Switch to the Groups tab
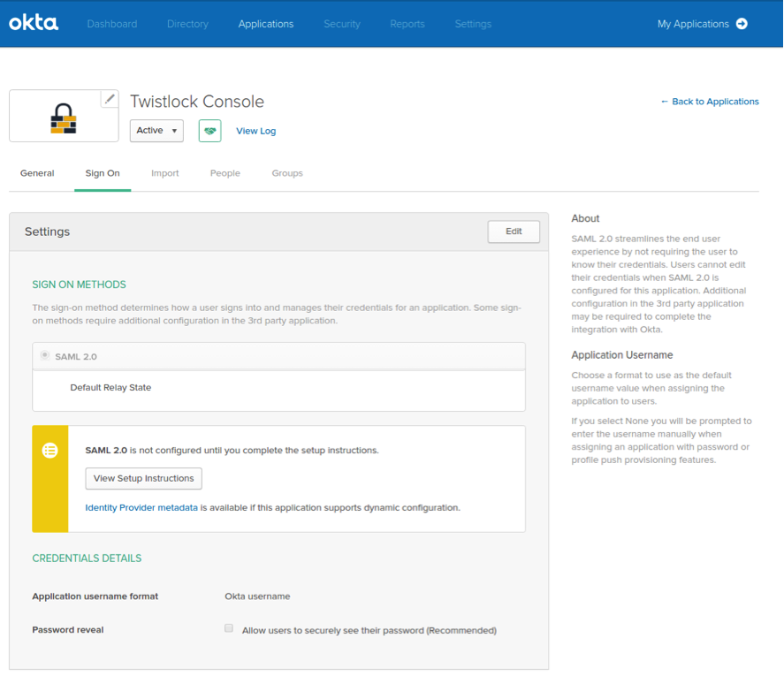Image resolution: width=784 pixels, height=676 pixels. point(287,173)
